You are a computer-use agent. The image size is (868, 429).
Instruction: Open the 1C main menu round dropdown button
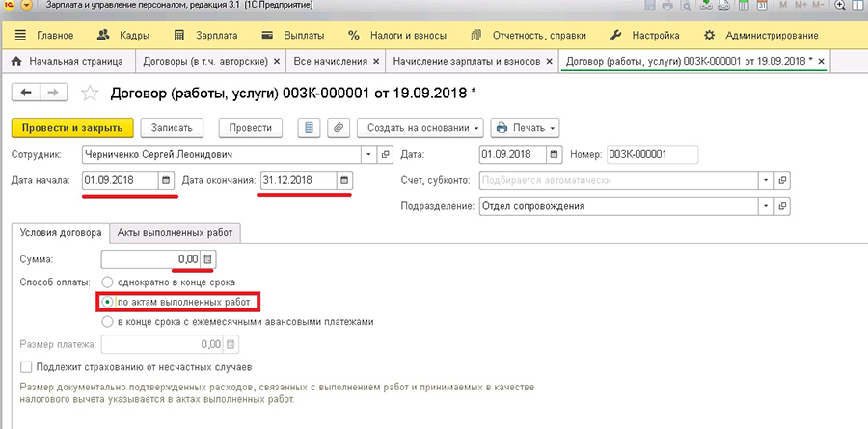pos(27,6)
